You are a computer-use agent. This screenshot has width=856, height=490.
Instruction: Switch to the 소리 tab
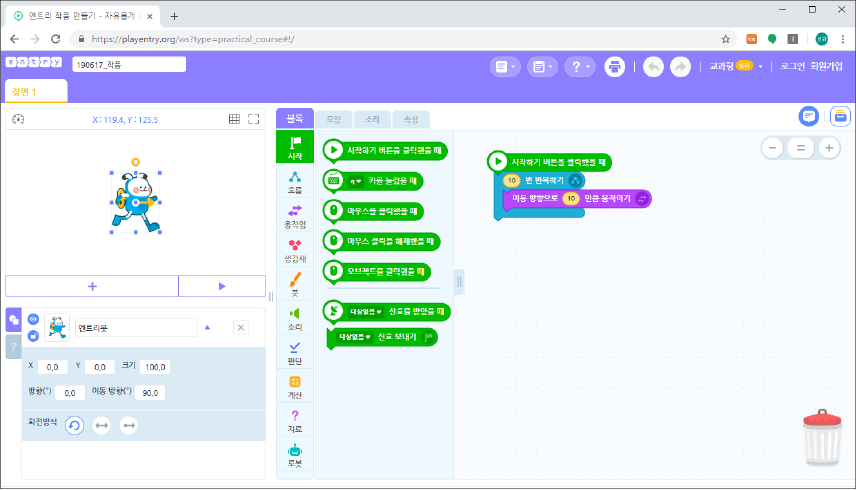click(372, 119)
